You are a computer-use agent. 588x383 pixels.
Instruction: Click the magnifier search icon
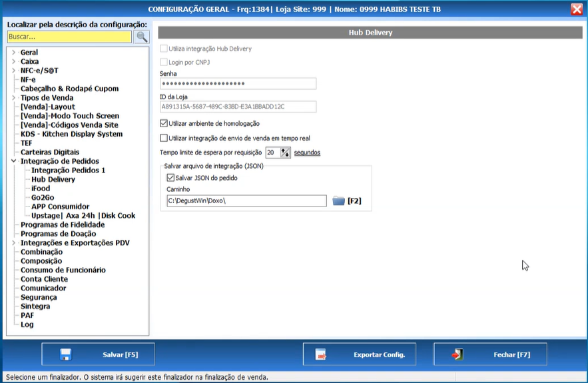pyautogui.click(x=142, y=37)
